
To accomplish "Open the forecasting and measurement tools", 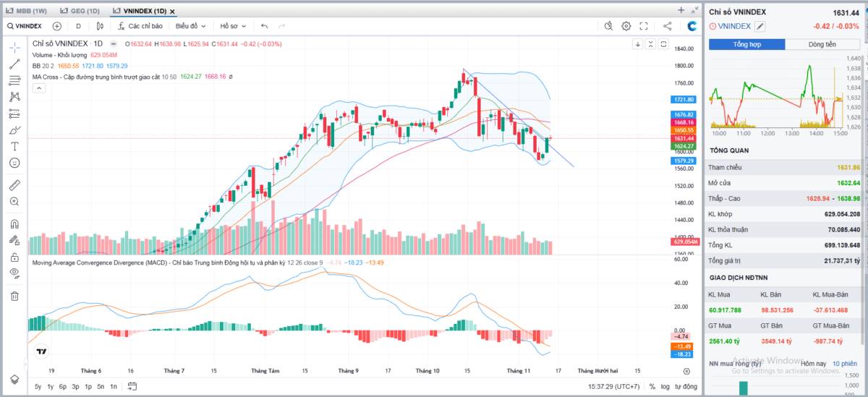I will click(x=14, y=114).
